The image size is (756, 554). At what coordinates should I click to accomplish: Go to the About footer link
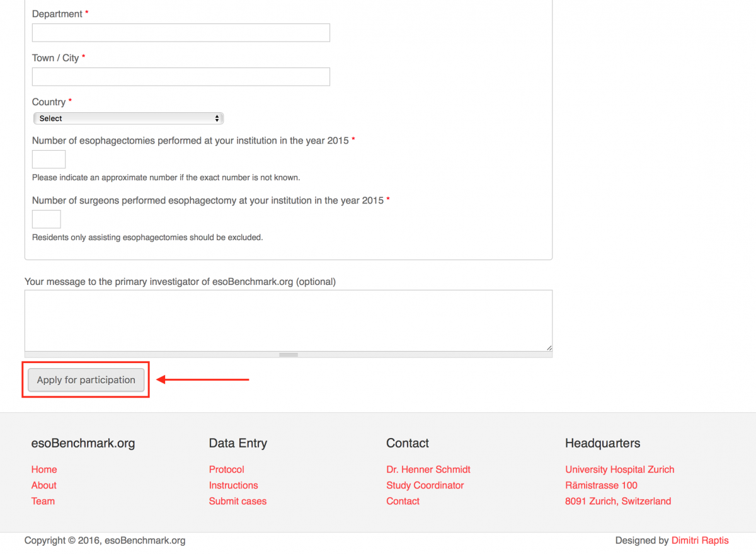(x=44, y=485)
